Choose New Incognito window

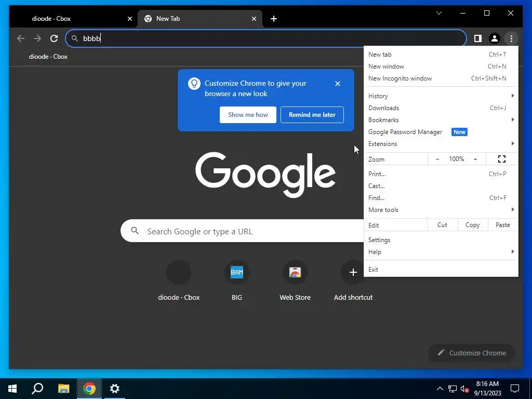pos(441,78)
